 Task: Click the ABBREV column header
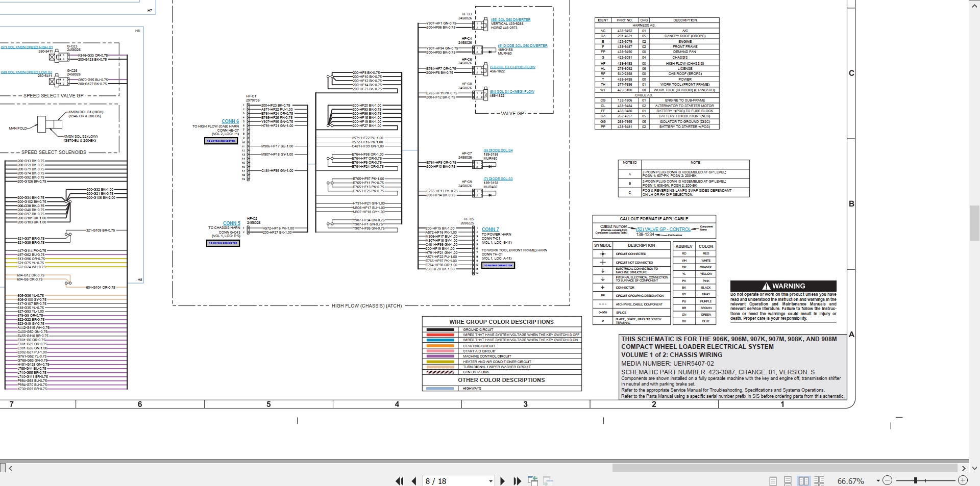click(684, 246)
